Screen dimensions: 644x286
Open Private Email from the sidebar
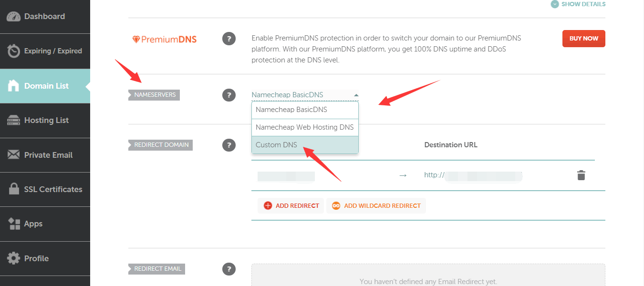[48, 155]
